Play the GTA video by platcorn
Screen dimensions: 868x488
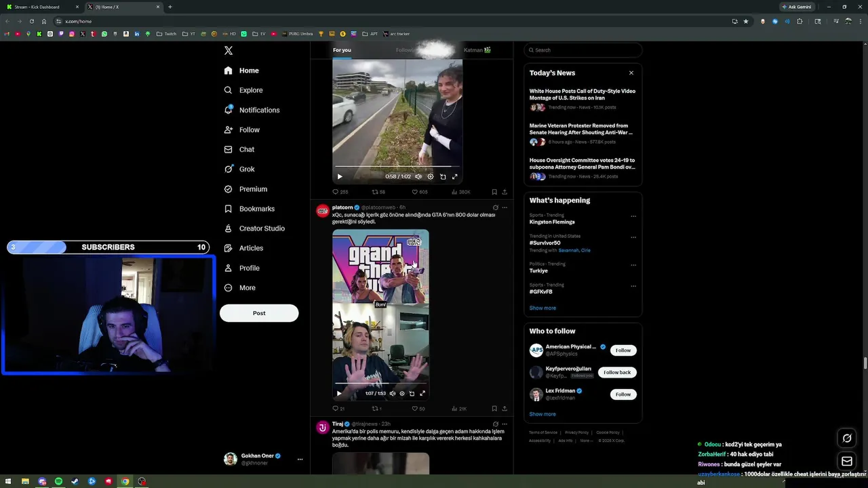tap(339, 393)
